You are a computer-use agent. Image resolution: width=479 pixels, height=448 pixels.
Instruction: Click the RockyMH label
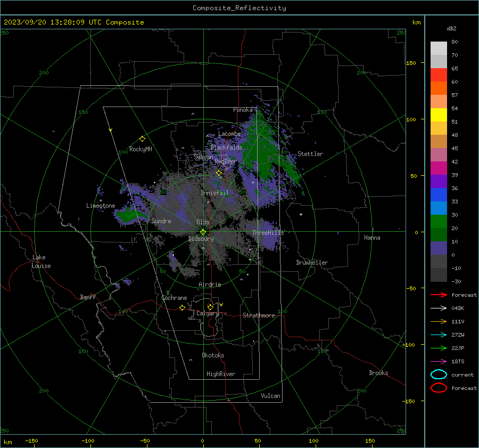(141, 149)
